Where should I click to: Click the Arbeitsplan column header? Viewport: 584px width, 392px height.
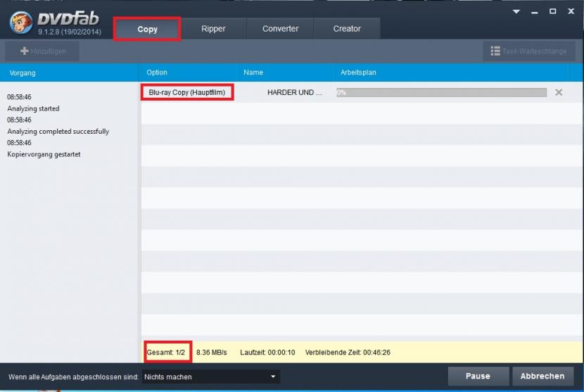point(360,72)
